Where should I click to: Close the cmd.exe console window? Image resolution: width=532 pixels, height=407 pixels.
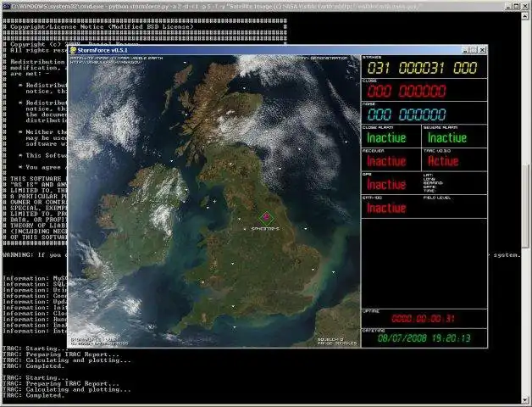click(x=524, y=6)
